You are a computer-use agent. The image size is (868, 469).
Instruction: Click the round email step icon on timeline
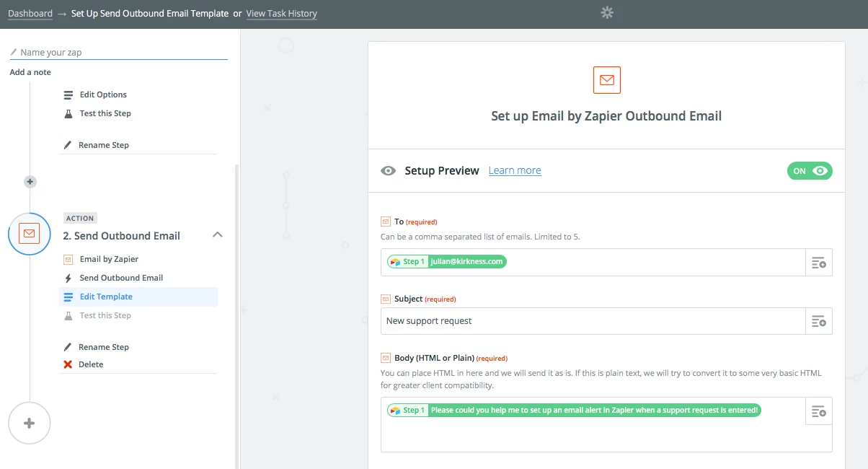(x=30, y=234)
